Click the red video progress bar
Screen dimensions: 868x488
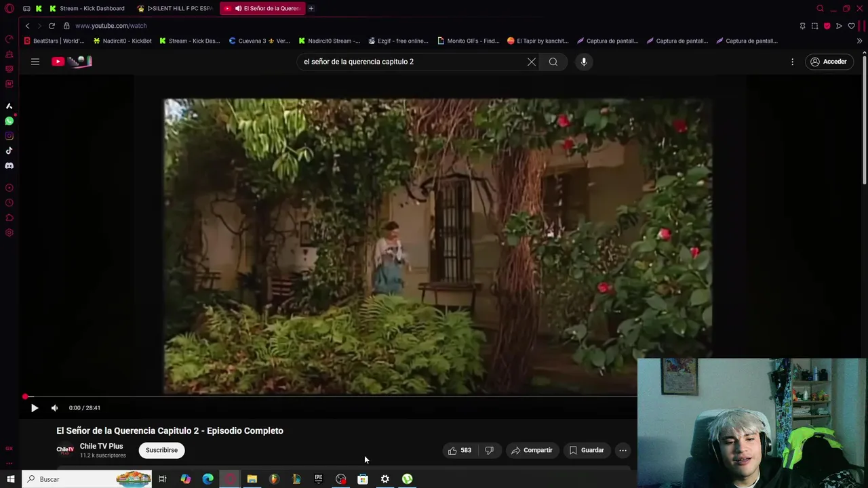coord(331,396)
